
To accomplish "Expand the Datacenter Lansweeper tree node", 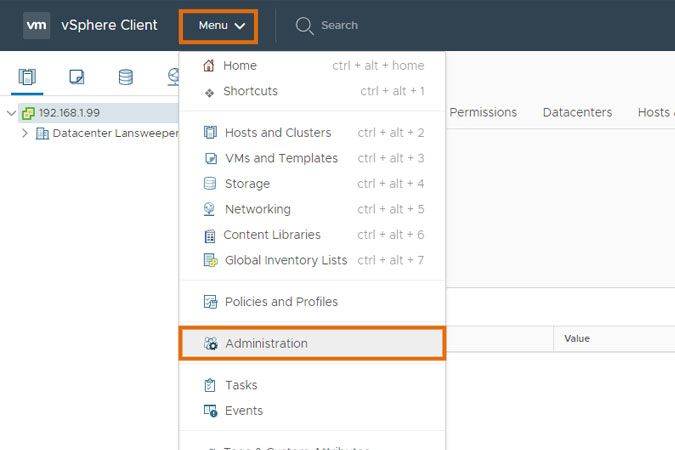I will [x=24, y=133].
